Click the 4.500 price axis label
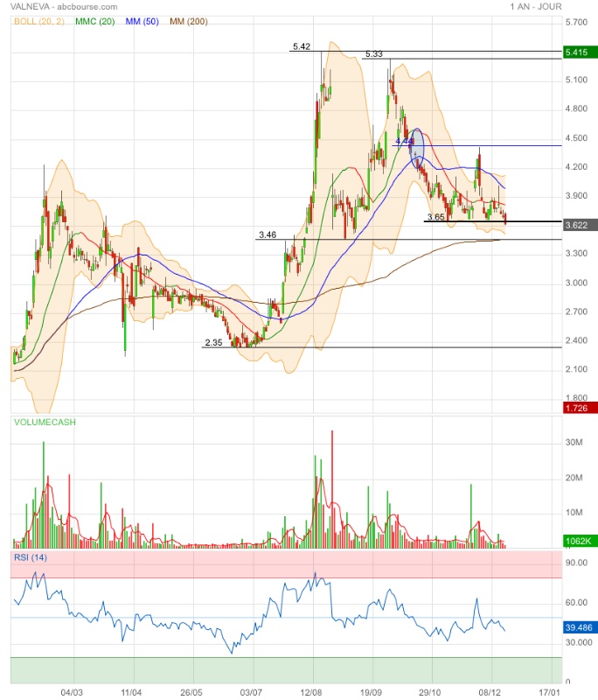 click(577, 138)
